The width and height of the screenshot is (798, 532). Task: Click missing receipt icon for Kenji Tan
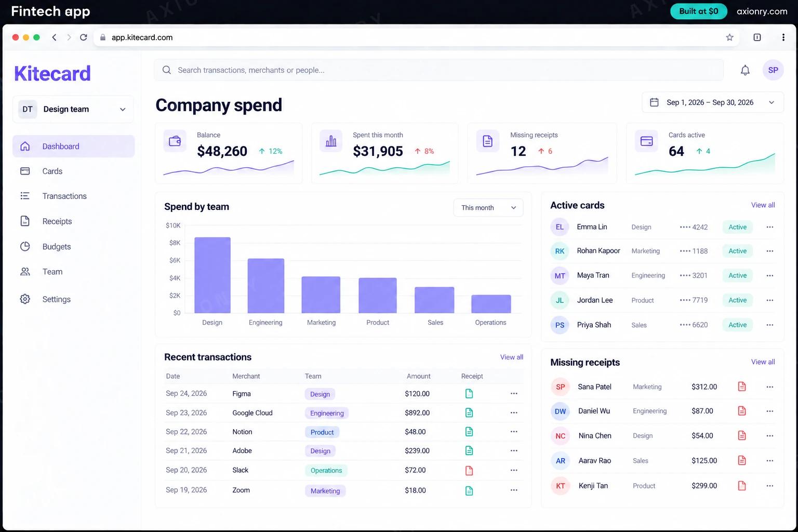point(742,486)
